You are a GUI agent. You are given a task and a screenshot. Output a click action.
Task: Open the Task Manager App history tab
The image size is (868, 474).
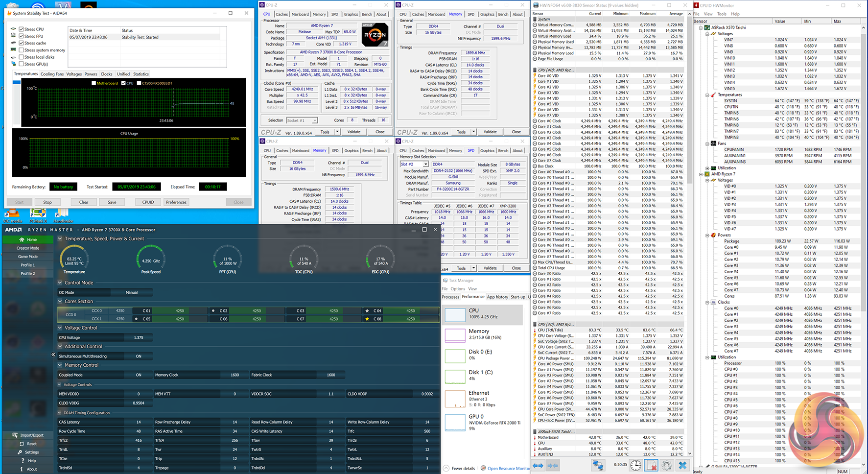[x=497, y=297]
